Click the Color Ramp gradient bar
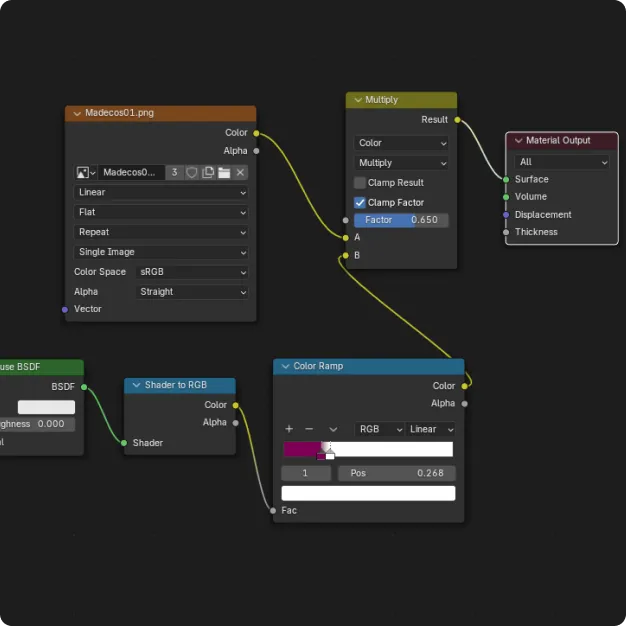This screenshot has height=626, width=626. coord(368,449)
